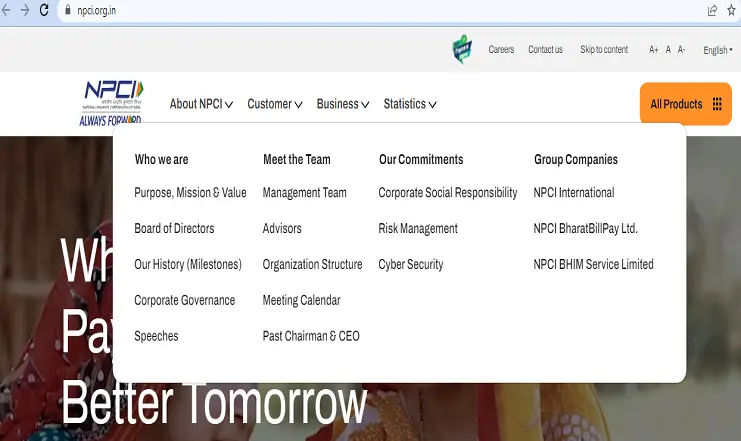Open Corporate Social Responsibility
Screen dimensions: 741x441
tap(448, 193)
